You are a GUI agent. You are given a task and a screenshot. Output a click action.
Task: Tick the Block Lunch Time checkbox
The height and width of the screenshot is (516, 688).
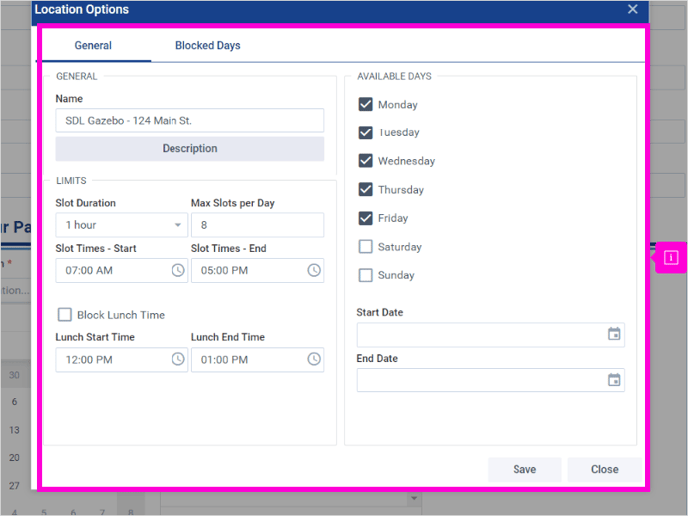tap(65, 315)
